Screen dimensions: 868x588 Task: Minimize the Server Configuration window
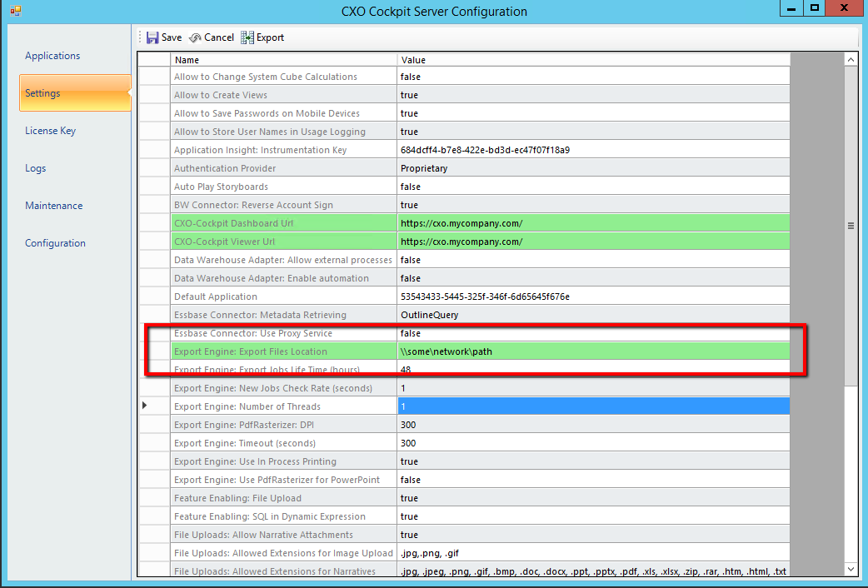click(x=791, y=8)
